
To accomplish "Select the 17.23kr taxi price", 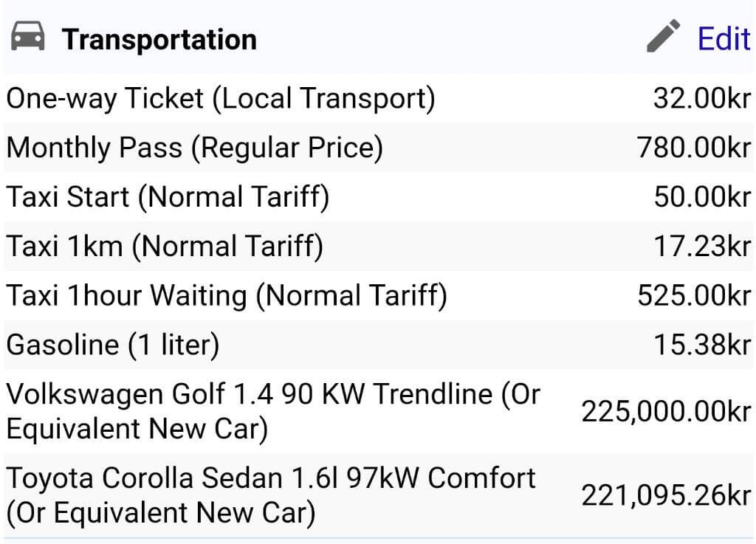I will pos(702,247).
